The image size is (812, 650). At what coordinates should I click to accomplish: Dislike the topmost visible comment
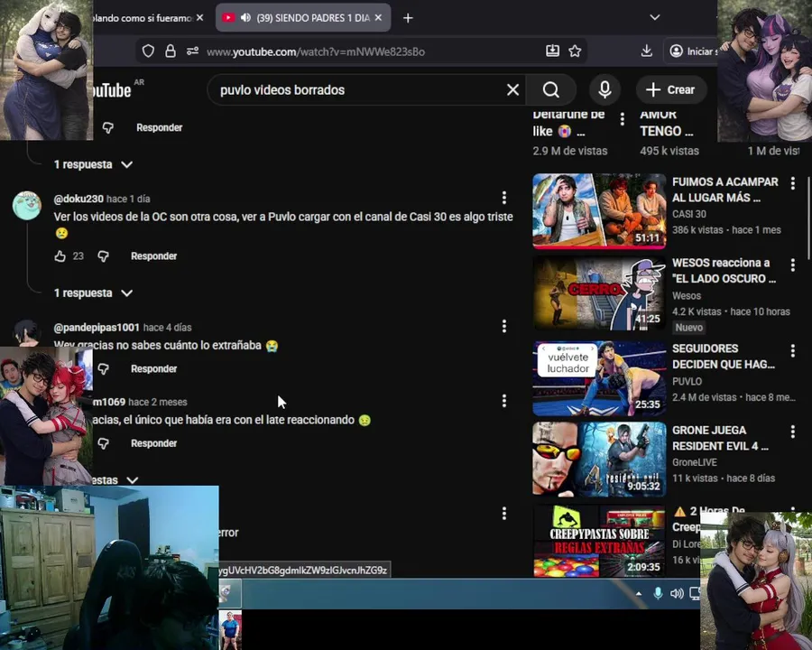pos(107,127)
